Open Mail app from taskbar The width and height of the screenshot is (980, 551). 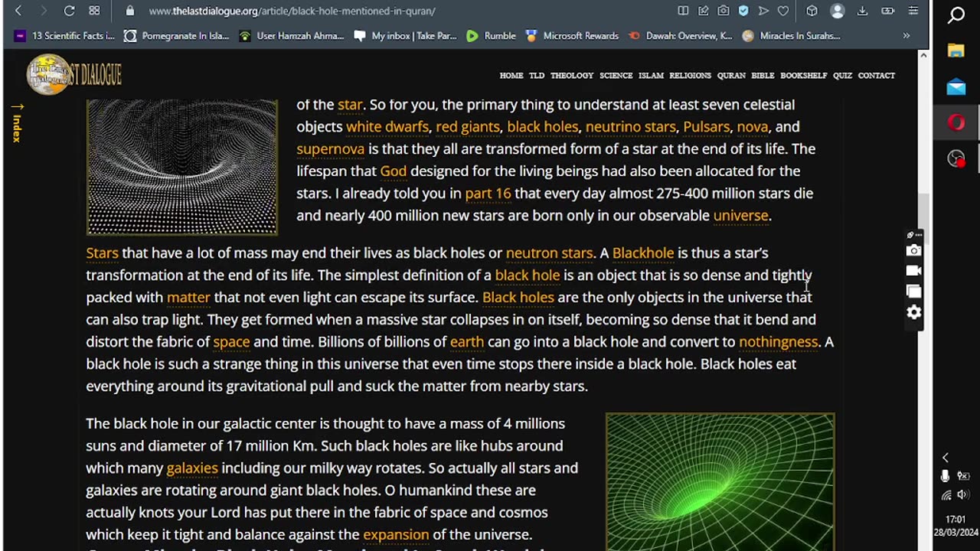[956, 87]
